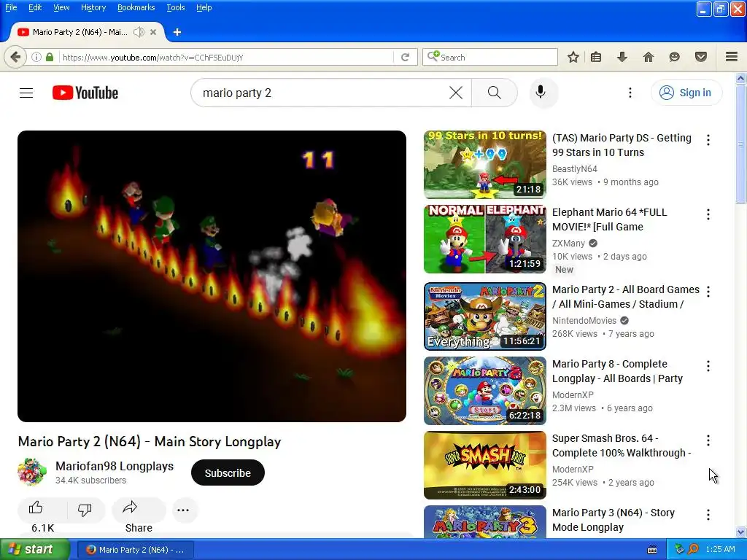Screen dimensions: 747x560
Task: Open the Bookmarks menu
Action: (136, 7)
